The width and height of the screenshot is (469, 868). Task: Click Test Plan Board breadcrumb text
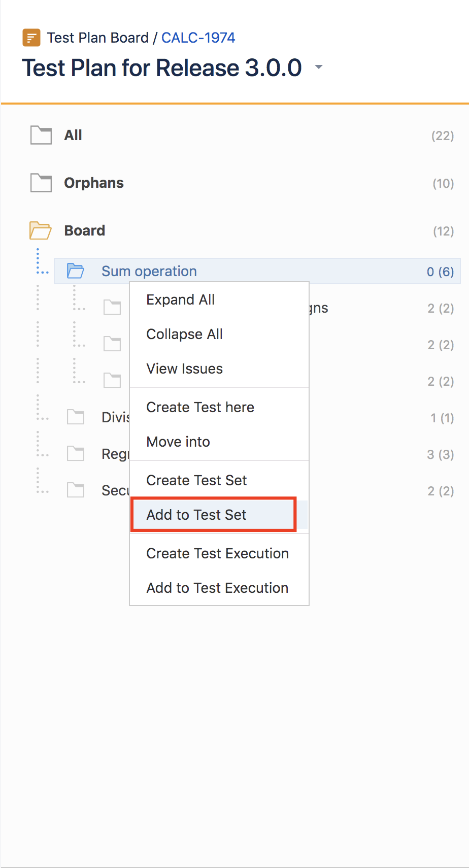(x=98, y=38)
